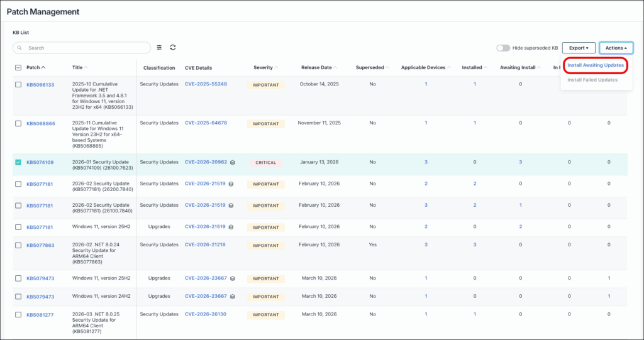This screenshot has height=340, width=644.
Task: Toggle the Hide superseded KB switch
Action: [502, 48]
